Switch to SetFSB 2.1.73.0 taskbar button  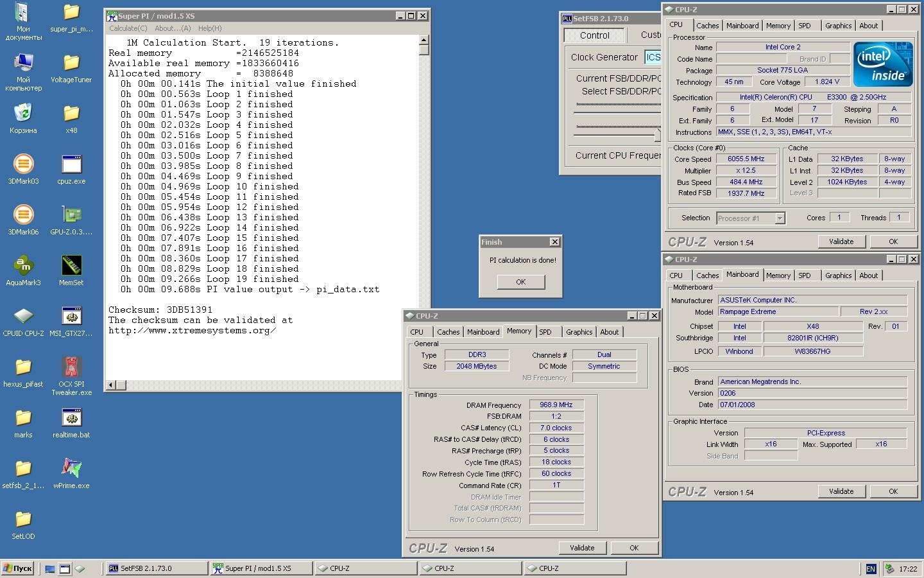[x=156, y=568]
